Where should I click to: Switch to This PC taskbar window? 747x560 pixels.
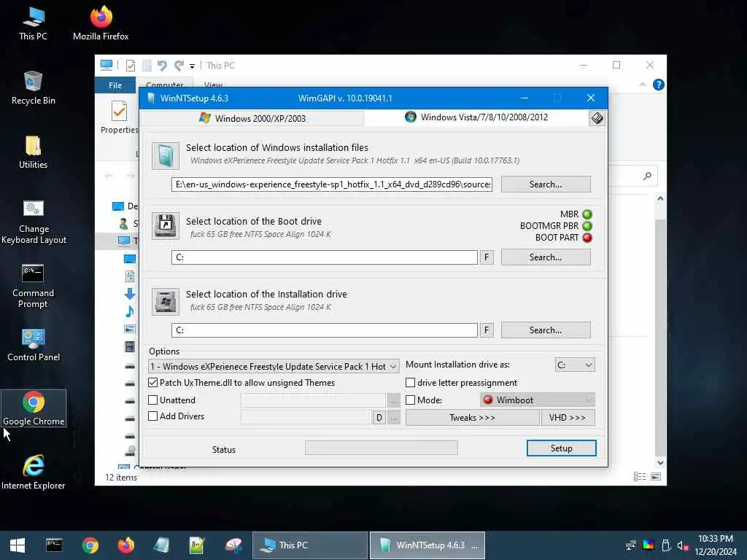(309, 545)
